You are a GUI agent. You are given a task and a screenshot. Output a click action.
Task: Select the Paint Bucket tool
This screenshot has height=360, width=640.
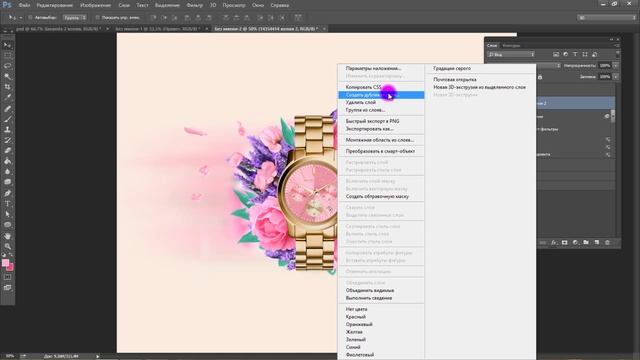[x=7, y=161]
